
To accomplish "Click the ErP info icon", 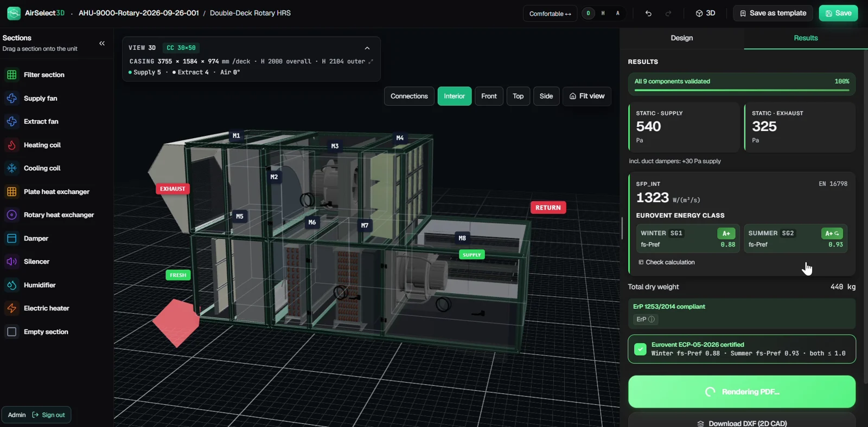I will click(x=652, y=320).
